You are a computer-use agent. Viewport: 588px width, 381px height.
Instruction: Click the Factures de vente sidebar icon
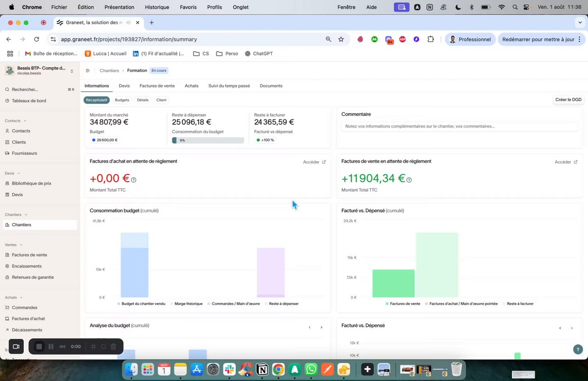pos(7,255)
